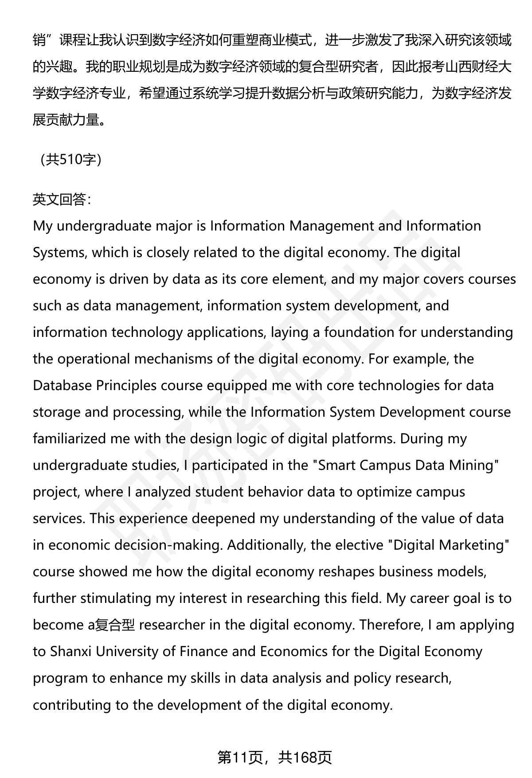Click the "英文回答:" heading
532x778 pixels.
coord(62,200)
